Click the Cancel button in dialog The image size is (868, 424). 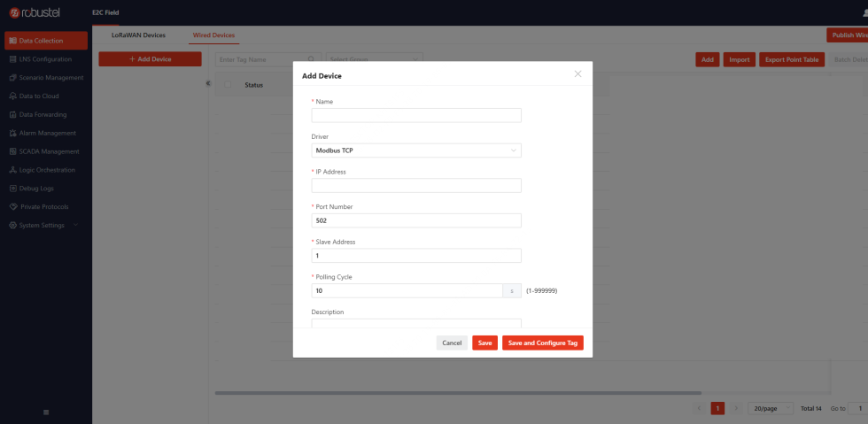click(x=452, y=343)
